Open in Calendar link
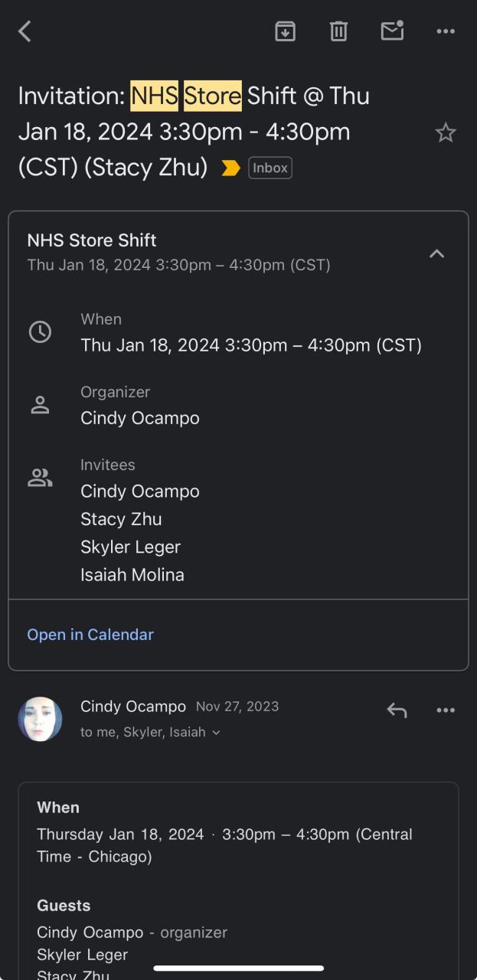Viewport: 477px width, 980px height. (90, 635)
